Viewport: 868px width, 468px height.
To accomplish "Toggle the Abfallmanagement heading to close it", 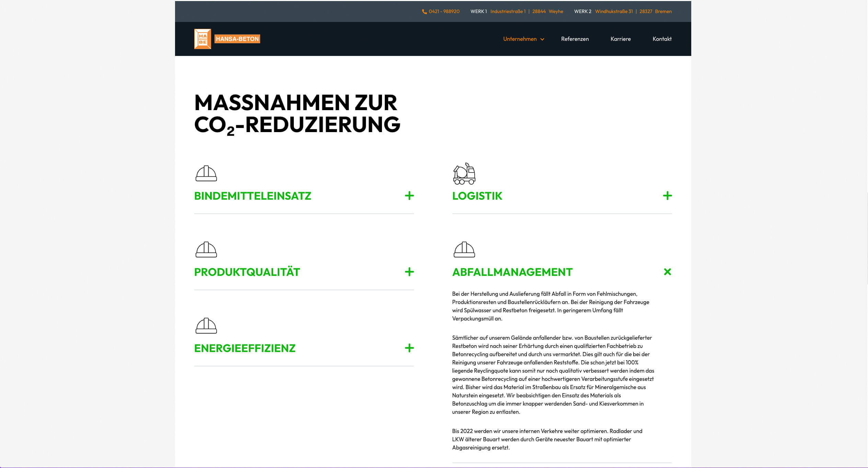I will [x=512, y=272].
